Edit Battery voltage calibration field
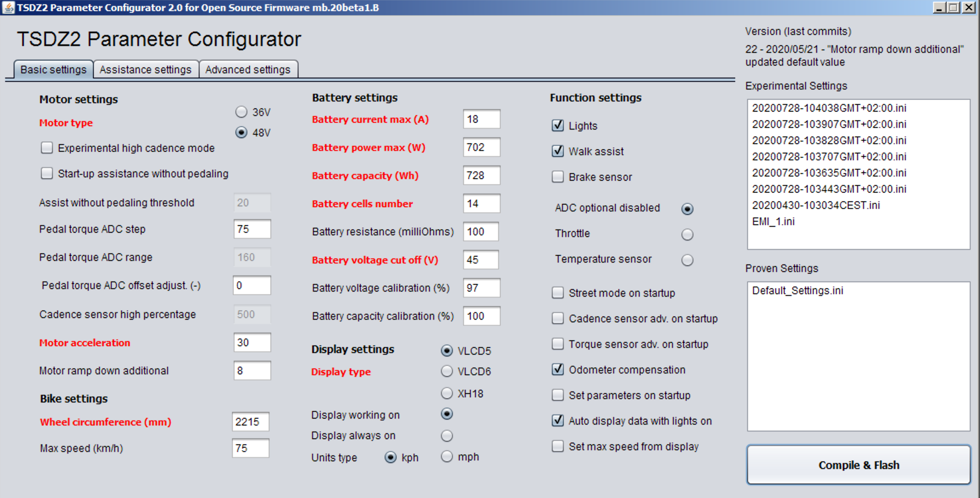 [481, 288]
